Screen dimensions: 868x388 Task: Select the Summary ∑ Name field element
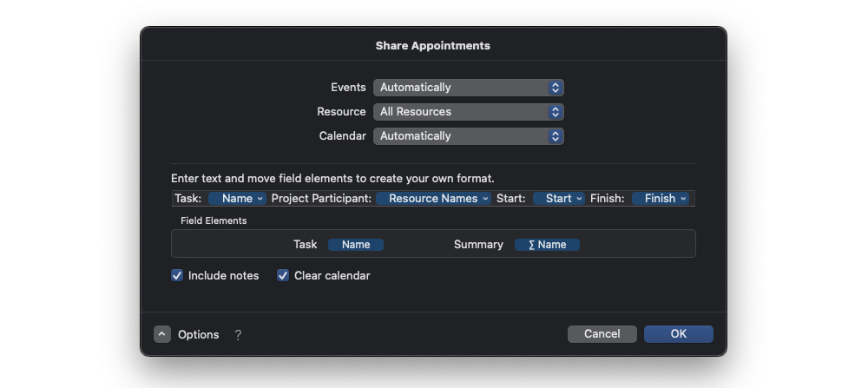point(547,245)
